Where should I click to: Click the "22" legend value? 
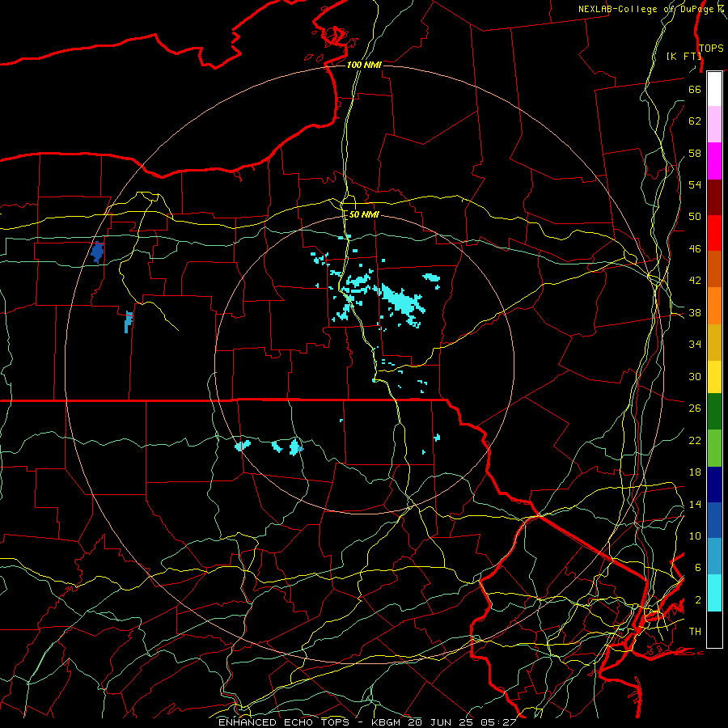(x=695, y=440)
